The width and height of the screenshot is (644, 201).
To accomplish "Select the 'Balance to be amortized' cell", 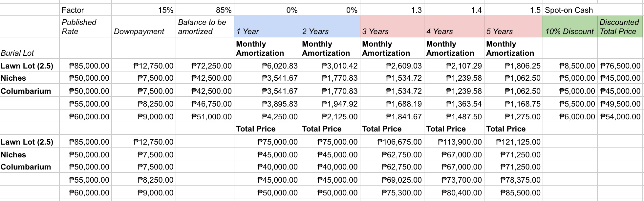I will click(204, 27).
